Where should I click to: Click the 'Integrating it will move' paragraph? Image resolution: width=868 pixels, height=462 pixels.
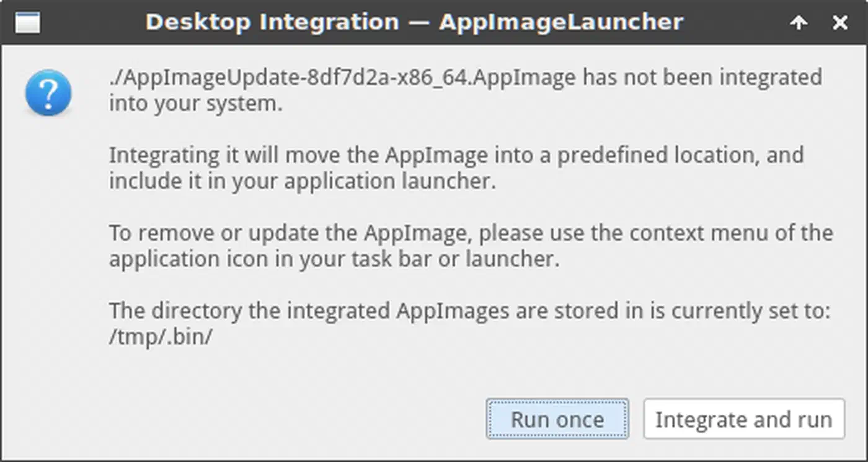pyautogui.click(x=456, y=167)
